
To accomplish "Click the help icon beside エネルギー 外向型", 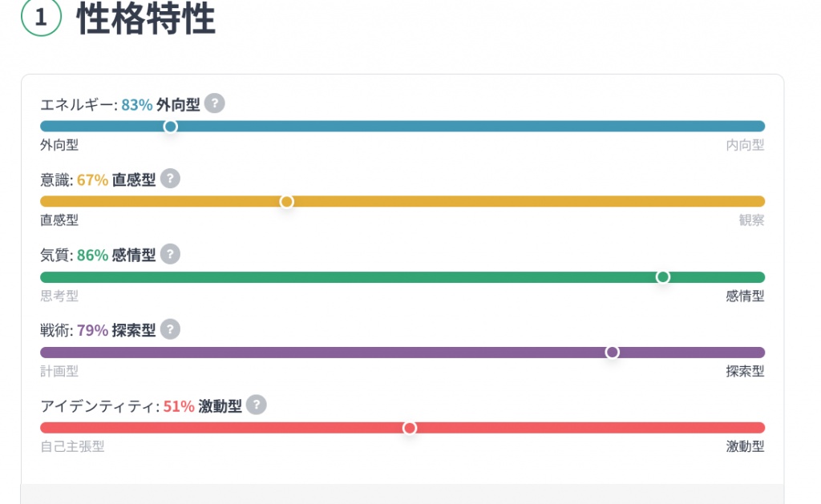I will (x=215, y=103).
